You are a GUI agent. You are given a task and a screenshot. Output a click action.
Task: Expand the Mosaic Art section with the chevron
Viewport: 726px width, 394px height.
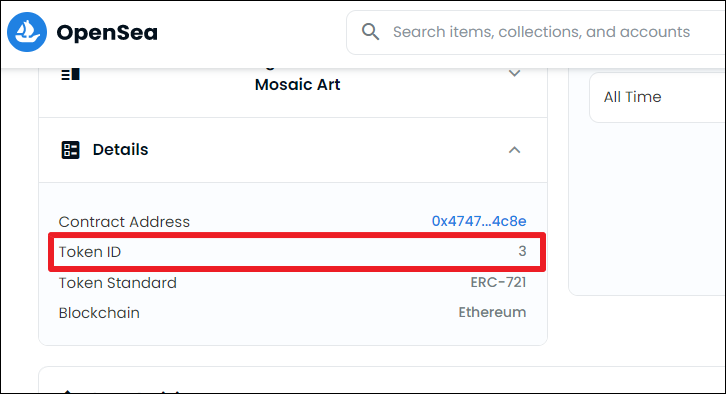514,73
